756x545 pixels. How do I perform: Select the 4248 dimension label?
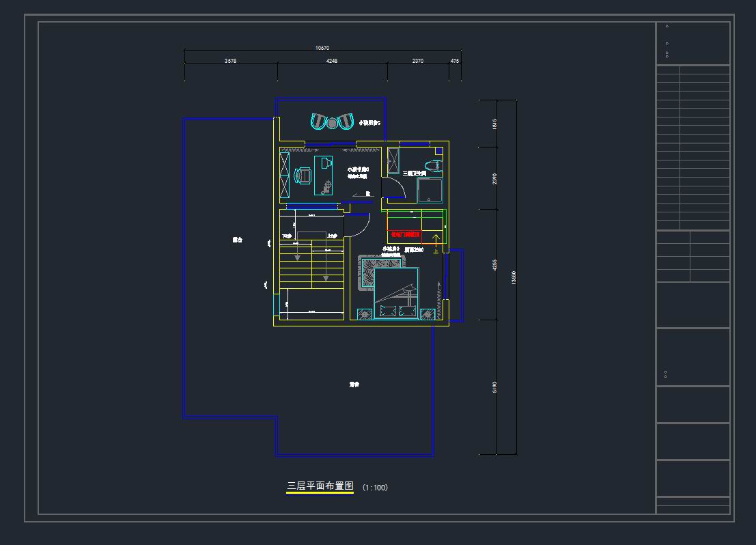(x=331, y=61)
